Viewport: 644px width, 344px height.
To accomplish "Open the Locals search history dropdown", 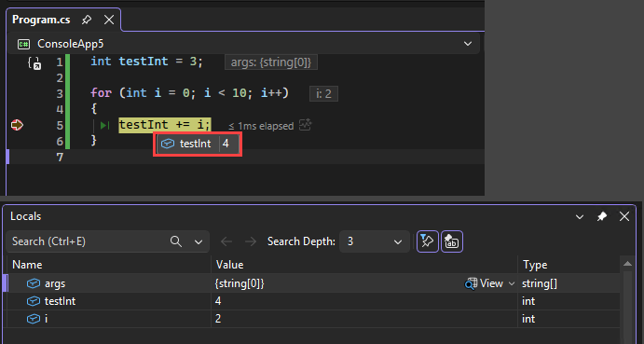I will point(199,241).
